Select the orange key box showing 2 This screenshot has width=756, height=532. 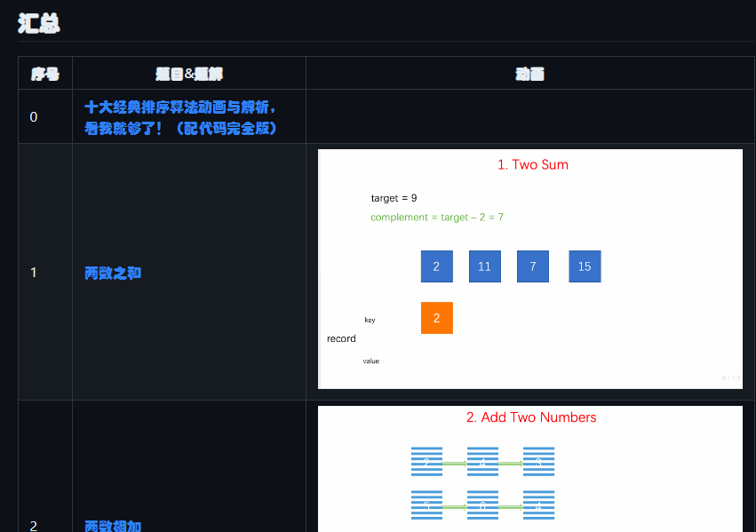pyautogui.click(x=436, y=318)
